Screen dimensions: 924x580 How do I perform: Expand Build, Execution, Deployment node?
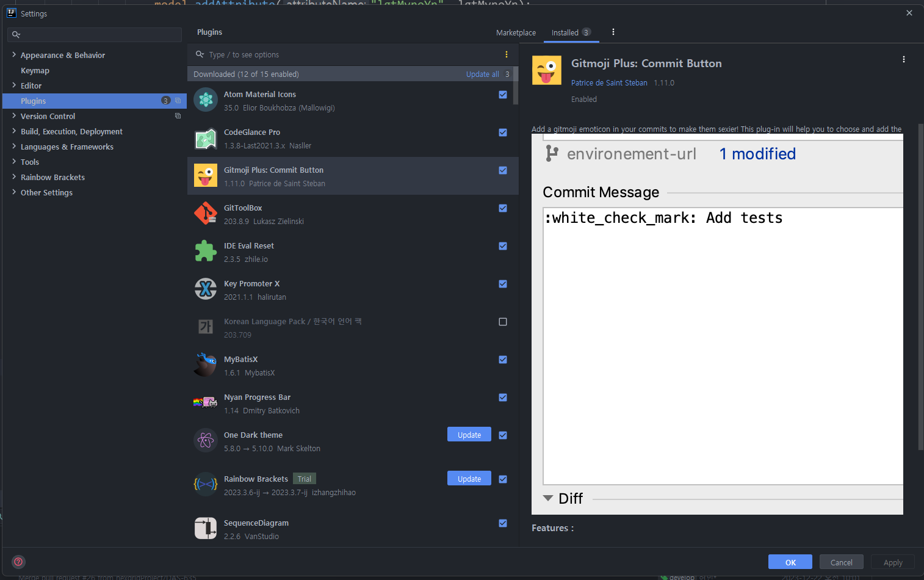14,131
